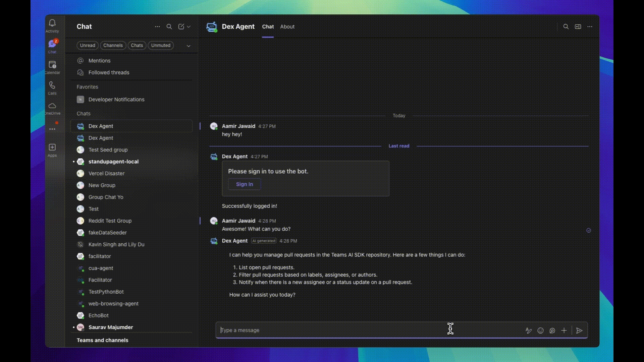Image resolution: width=644 pixels, height=362 pixels.
Task: Click the Type a message field
Action: pos(335,330)
